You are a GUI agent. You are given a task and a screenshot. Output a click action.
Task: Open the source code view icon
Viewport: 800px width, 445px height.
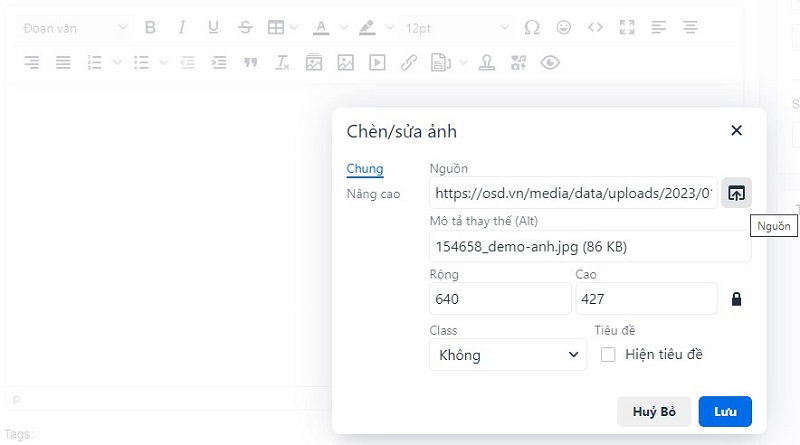pos(595,28)
